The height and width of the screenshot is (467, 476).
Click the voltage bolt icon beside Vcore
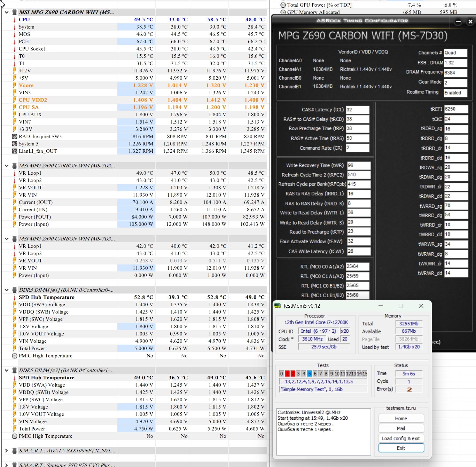point(15,85)
